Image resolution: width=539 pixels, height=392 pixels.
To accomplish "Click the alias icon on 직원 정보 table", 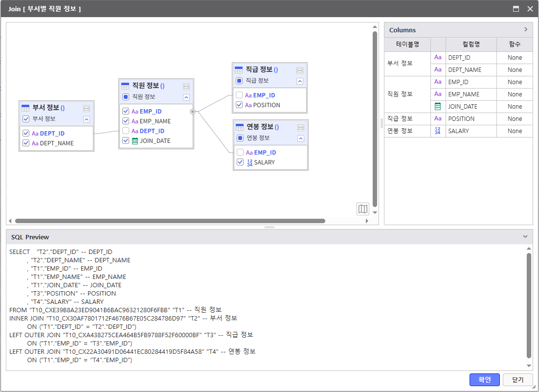I will [186, 86].
